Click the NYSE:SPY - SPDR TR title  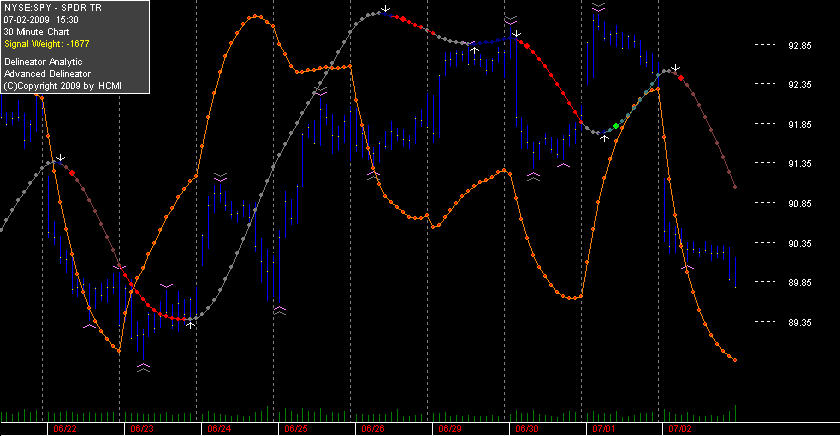click(52, 8)
